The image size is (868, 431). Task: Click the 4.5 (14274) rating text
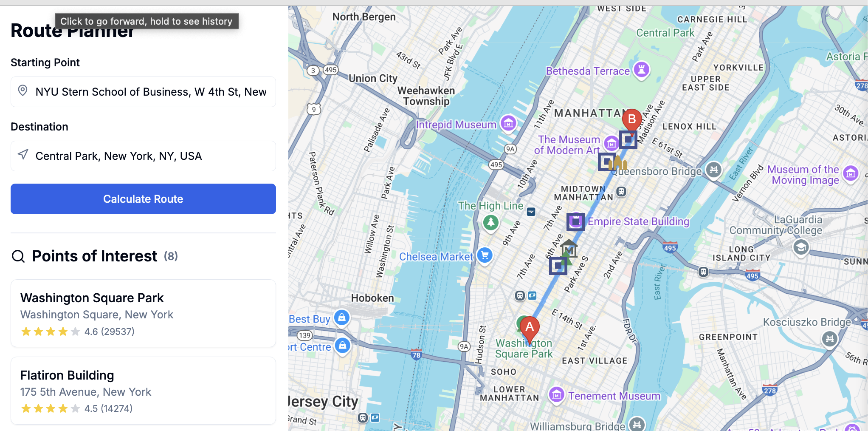click(x=109, y=408)
